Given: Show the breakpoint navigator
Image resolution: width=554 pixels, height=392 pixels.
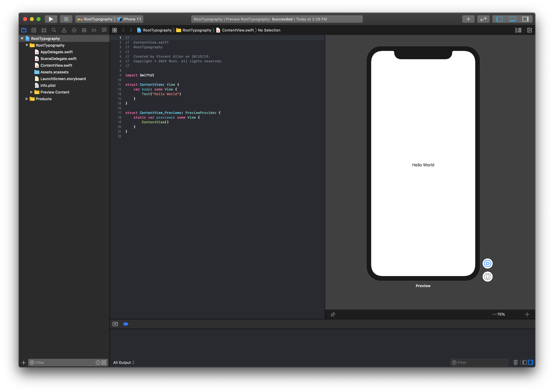Looking at the screenshot, I should (x=94, y=30).
